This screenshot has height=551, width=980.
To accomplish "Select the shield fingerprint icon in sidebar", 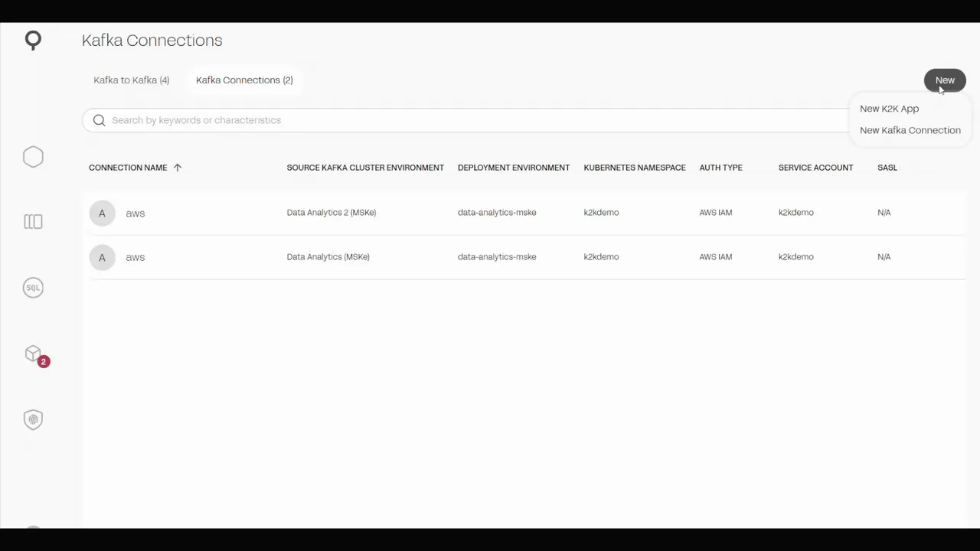I will [33, 419].
